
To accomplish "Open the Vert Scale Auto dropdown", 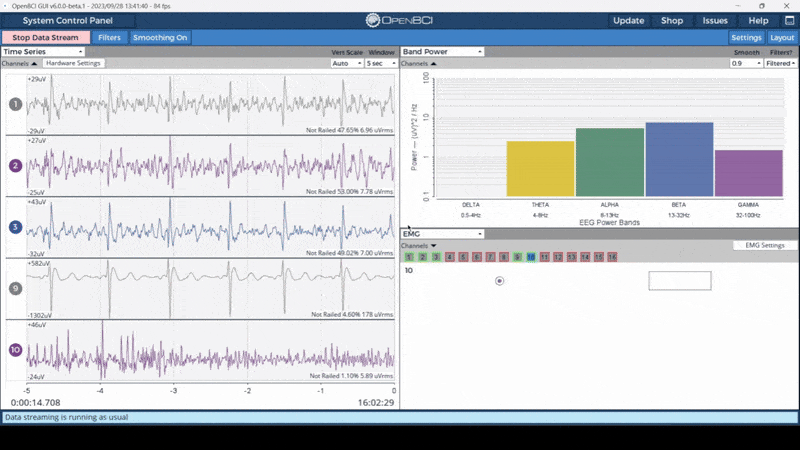I will [346, 63].
